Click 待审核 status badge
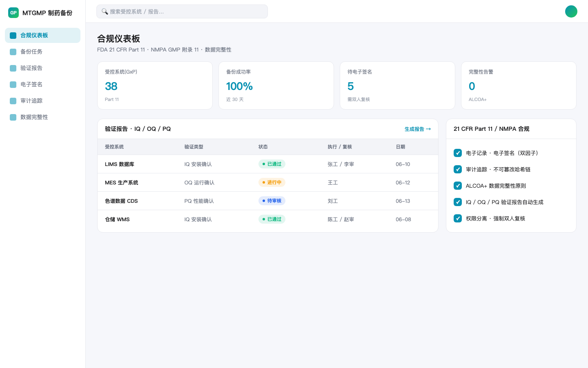The height and width of the screenshot is (368, 588). pyautogui.click(x=272, y=201)
